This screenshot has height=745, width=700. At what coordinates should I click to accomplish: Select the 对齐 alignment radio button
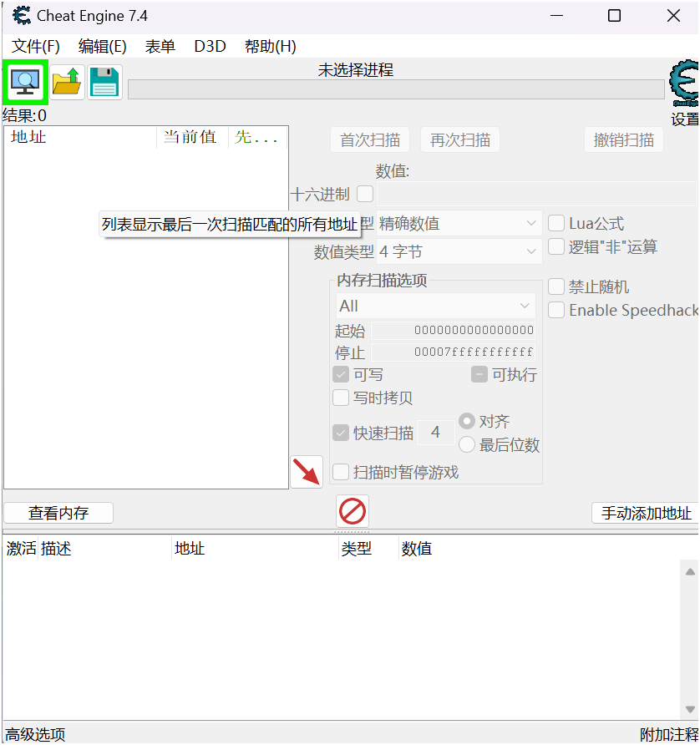(467, 421)
